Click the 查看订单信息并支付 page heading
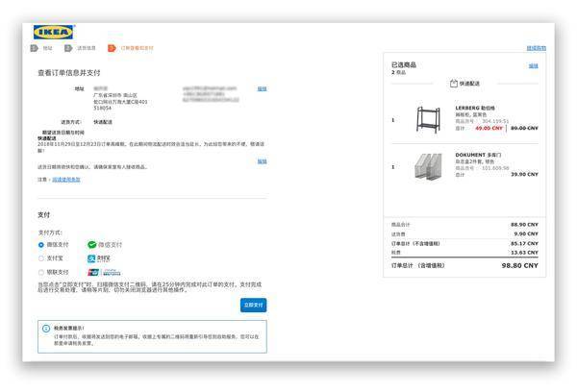Viewport: 577px width, 392px height. click(69, 73)
